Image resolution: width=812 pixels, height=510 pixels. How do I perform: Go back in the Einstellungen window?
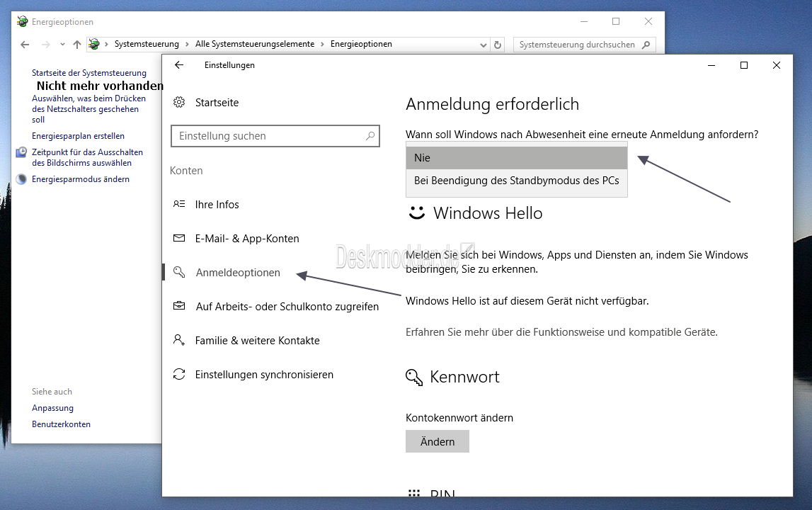tap(179, 64)
